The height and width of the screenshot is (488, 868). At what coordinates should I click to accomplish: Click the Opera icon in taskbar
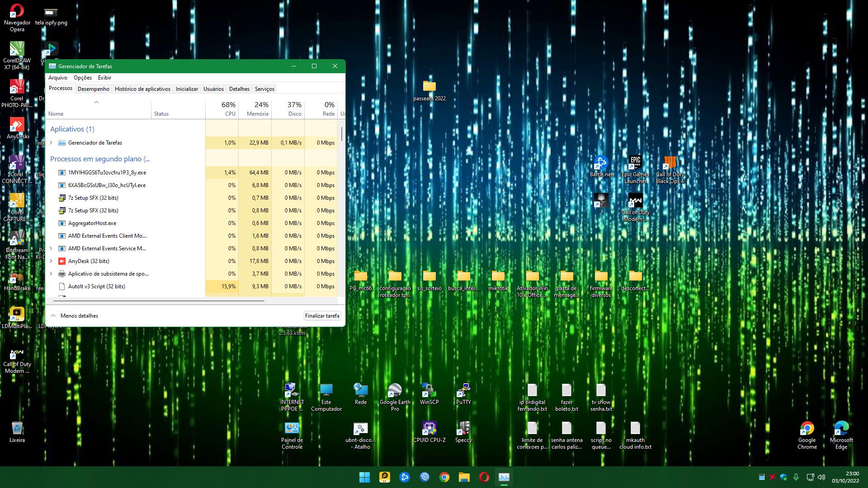[x=484, y=477]
